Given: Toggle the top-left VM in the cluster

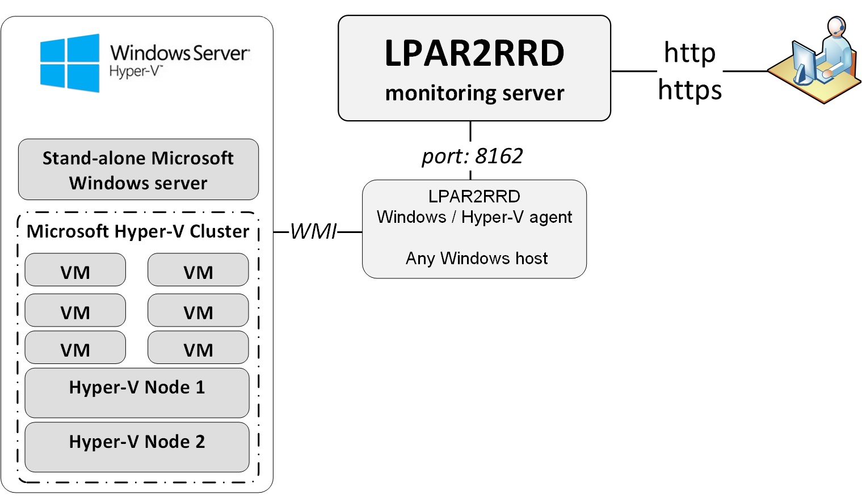Looking at the screenshot, I should tap(75, 270).
